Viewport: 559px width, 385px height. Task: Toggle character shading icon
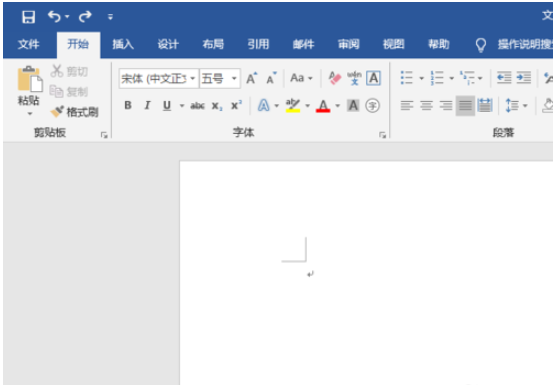[353, 106]
